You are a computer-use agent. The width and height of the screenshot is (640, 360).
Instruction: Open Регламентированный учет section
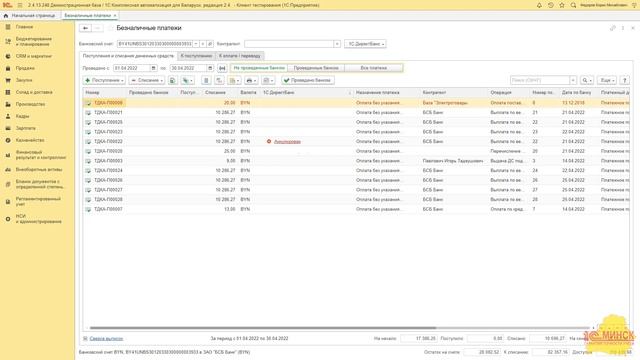tap(38, 201)
